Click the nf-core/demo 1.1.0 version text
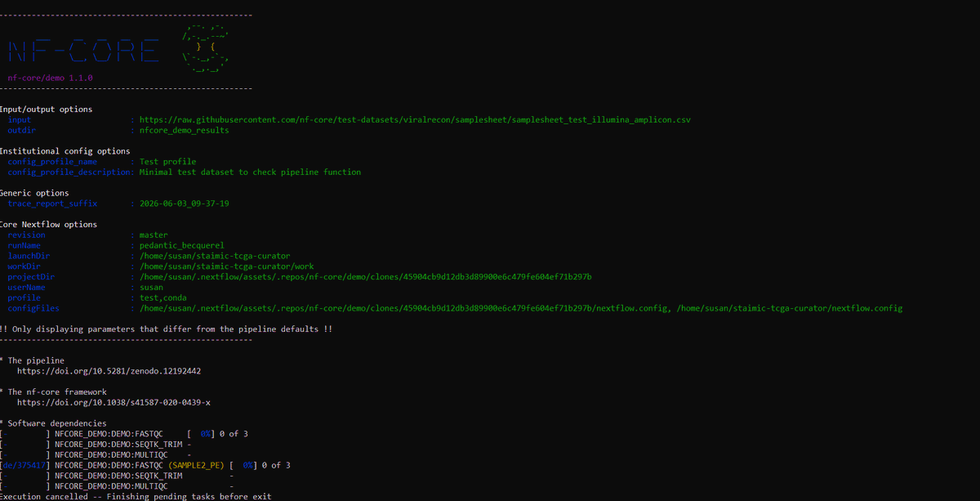The image size is (980, 501). (x=50, y=78)
